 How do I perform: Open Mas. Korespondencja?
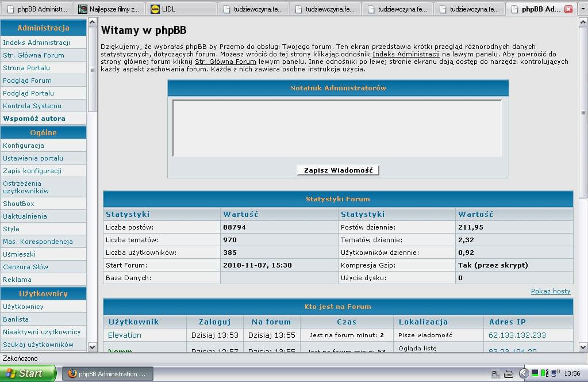tap(38, 242)
